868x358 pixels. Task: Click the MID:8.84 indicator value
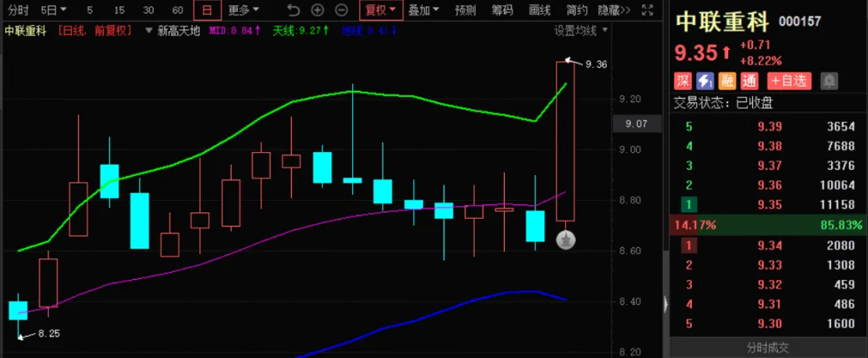point(235,31)
